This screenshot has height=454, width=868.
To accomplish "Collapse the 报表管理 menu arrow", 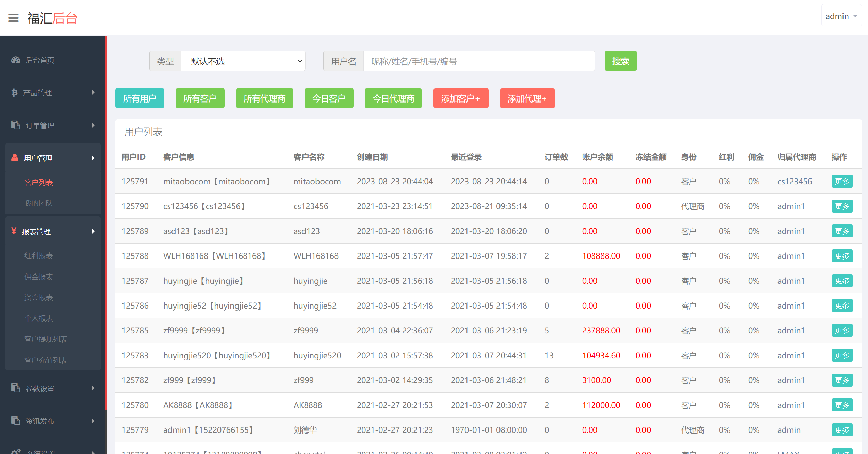I will pyautogui.click(x=93, y=232).
